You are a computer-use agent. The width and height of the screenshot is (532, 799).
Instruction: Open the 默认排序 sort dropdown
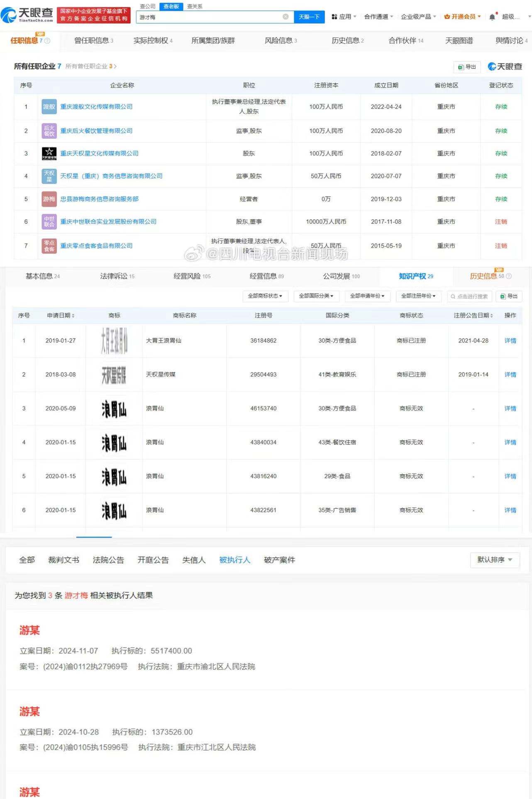495,560
